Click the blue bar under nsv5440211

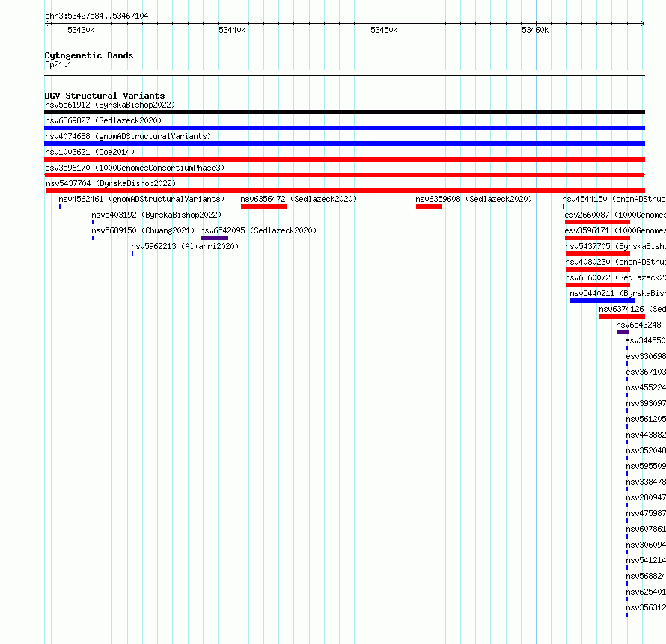(x=602, y=301)
